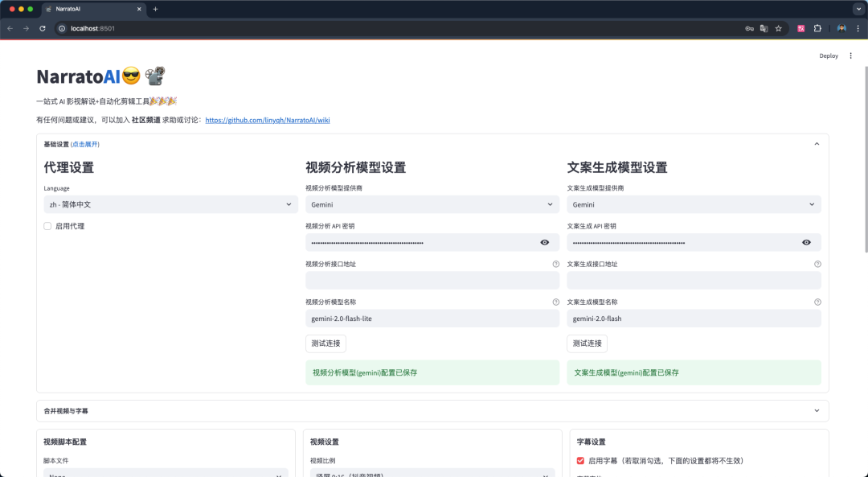Click the 视频分析模型设置 heading
This screenshot has width=868, height=477.
click(356, 167)
